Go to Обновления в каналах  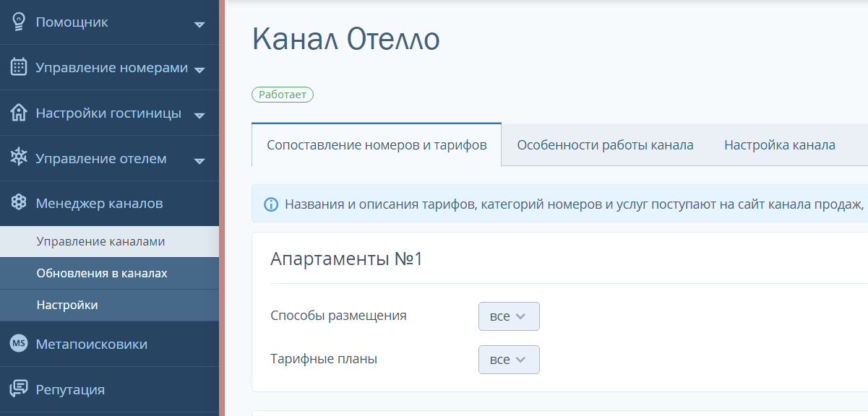[x=109, y=274]
